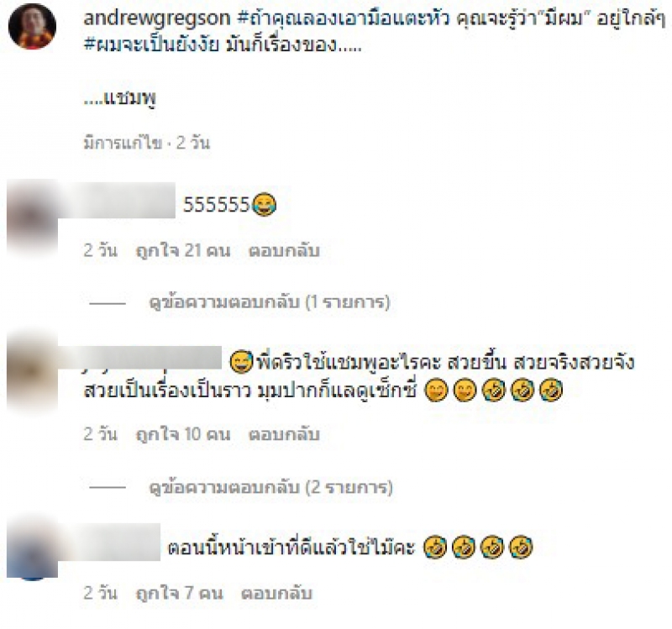
Task: Click the blurred avatar of the ตอนนี้หน้าเข้าที่ commenter
Action: [x=32, y=551]
